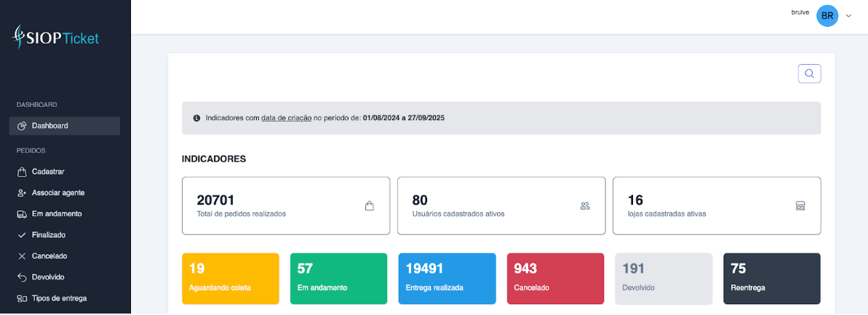Click the magnifier search icon button
868x315 pixels.
pyautogui.click(x=809, y=73)
